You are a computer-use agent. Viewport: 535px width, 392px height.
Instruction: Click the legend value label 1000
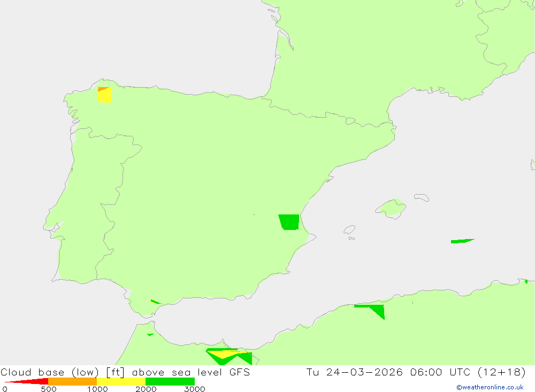click(97, 389)
